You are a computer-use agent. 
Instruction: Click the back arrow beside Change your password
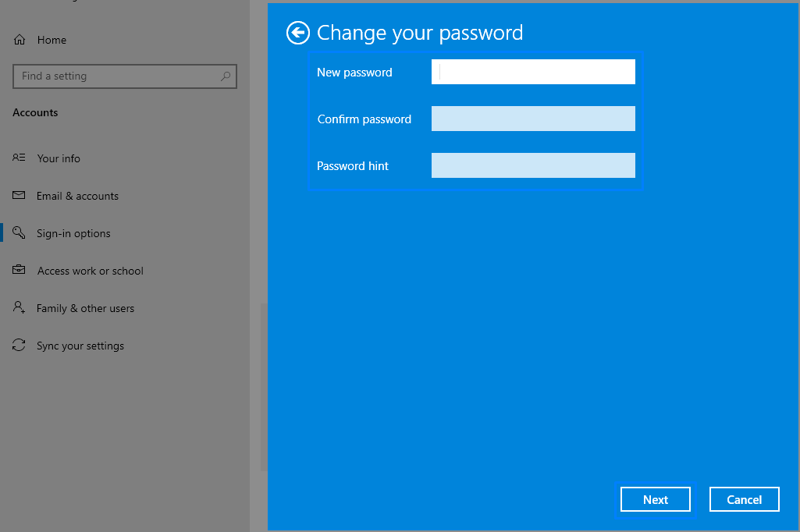tap(298, 34)
